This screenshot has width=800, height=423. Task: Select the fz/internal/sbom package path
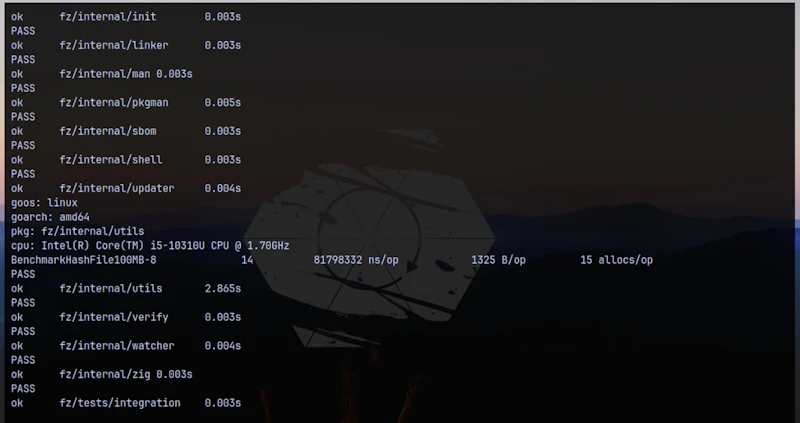[108, 131]
